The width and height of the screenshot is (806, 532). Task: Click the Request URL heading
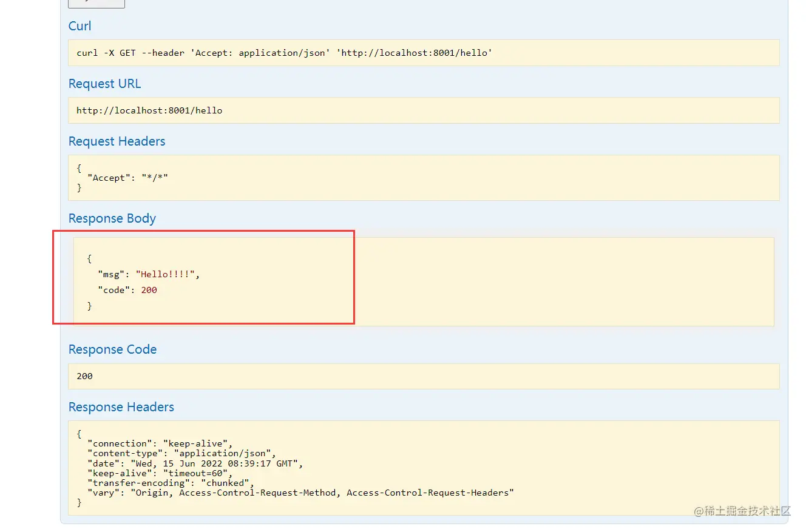coord(104,84)
